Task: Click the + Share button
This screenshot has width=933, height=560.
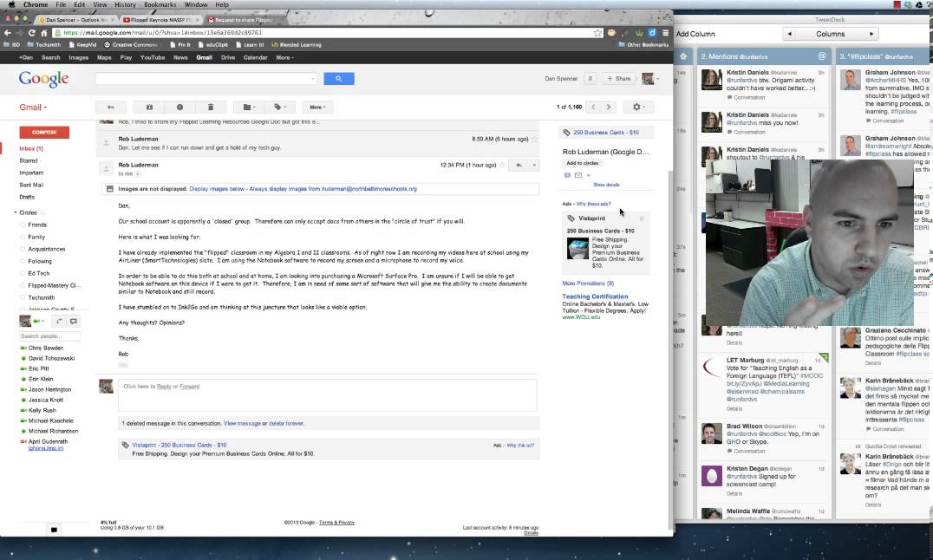Action: 619,79
